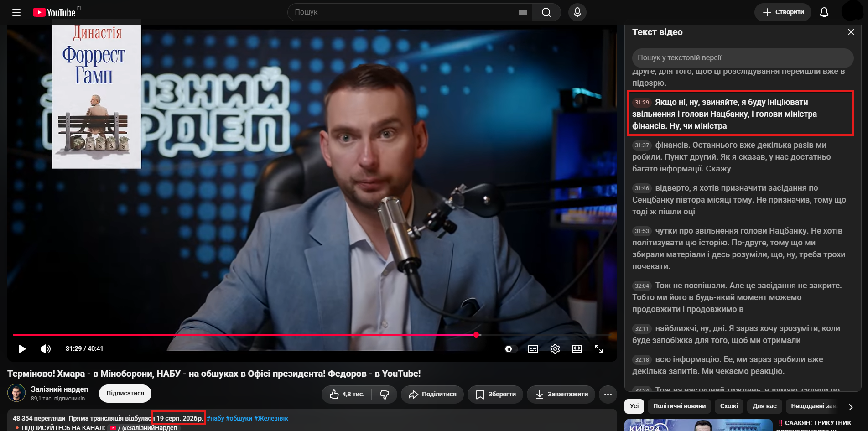This screenshot has height=431, width=868.
Task: Like the video (4,8 тис.)
Action: pos(347,394)
